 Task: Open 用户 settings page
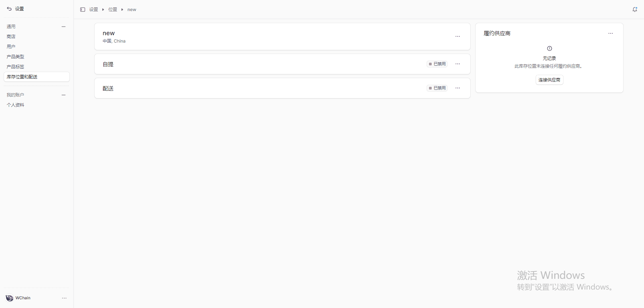point(11,47)
